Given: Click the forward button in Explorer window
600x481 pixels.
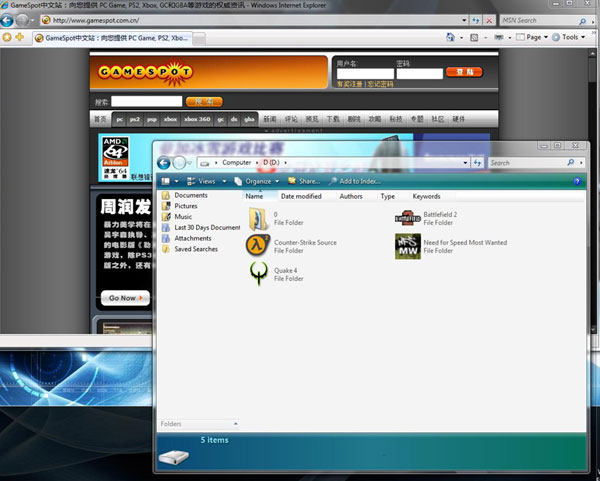Looking at the screenshot, I should (179, 163).
